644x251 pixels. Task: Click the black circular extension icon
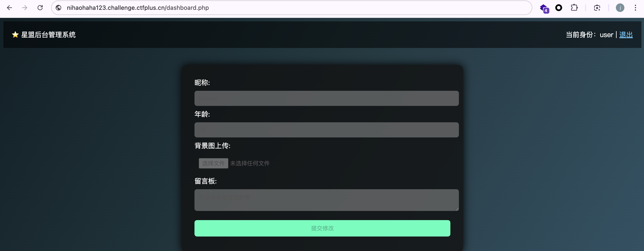pyautogui.click(x=559, y=8)
